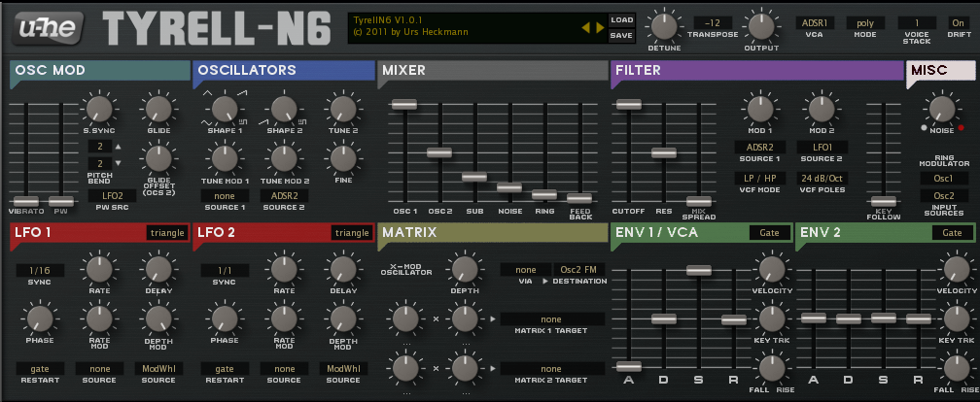Click the filter CUTOFF slider handle
Viewport: 980px width, 402px height.
click(x=629, y=104)
